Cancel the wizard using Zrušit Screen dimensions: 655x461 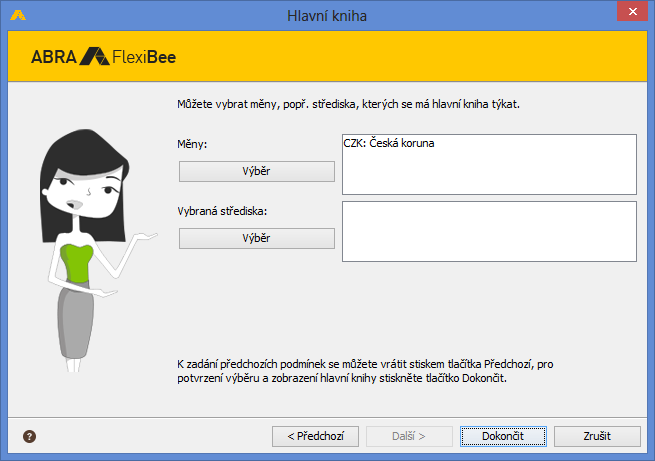click(x=597, y=436)
